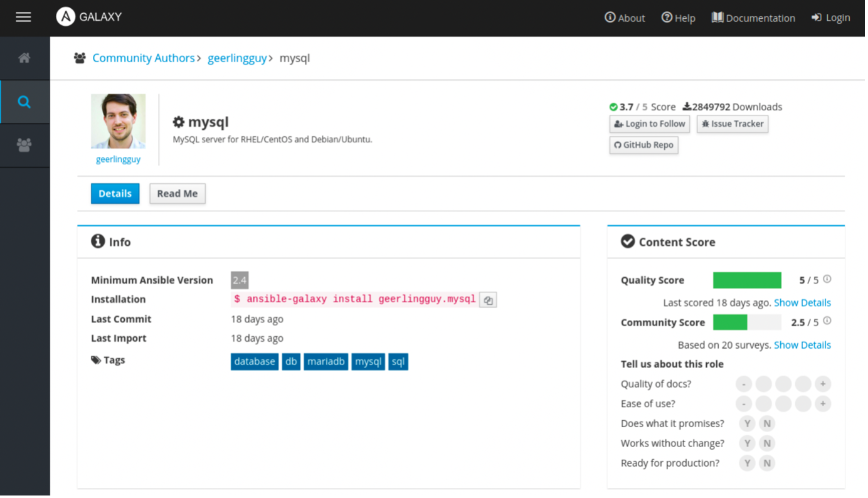The image size is (868, 498).
Task: Select N for Works without change
Action: (x=767, y=443)
